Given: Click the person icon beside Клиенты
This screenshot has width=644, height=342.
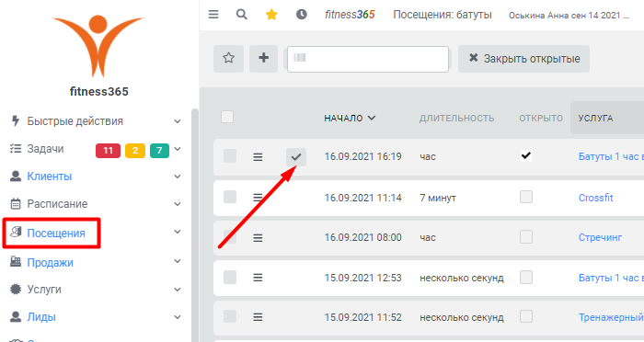Looking at the screenshot, I should 16,177.
